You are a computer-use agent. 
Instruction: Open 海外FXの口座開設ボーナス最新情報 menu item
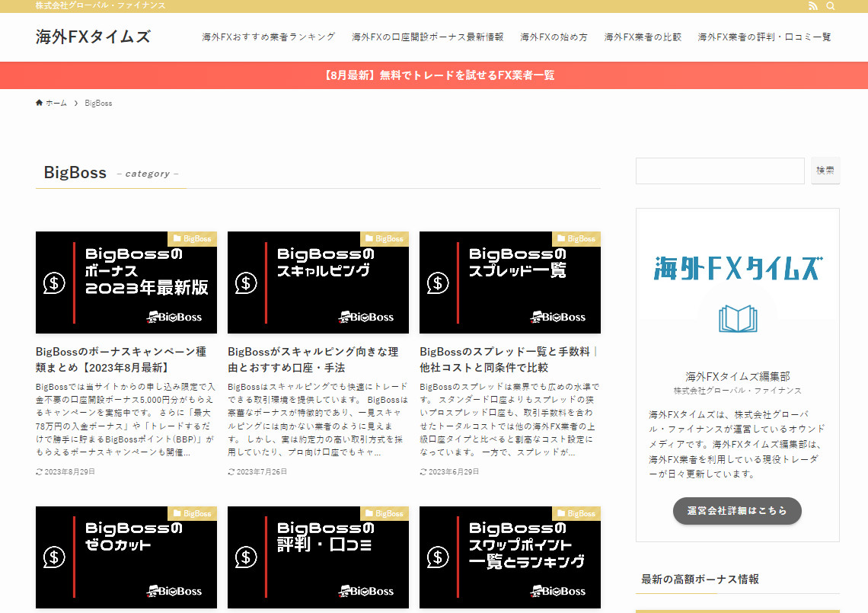pos(427,37)
